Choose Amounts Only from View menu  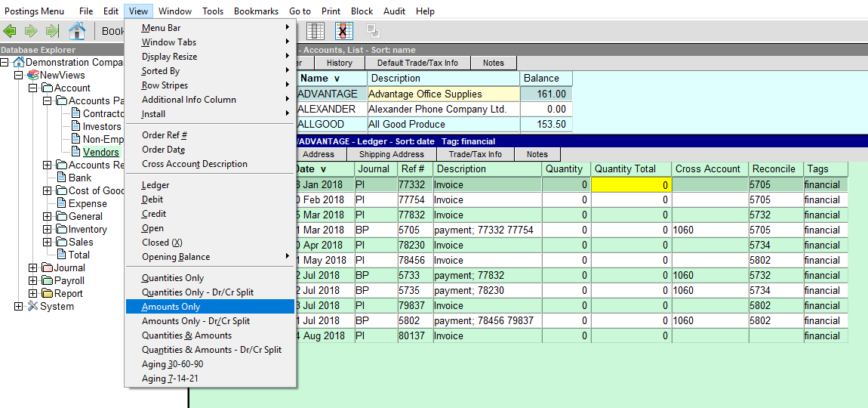pyautogui.click(x=171, y=307)
